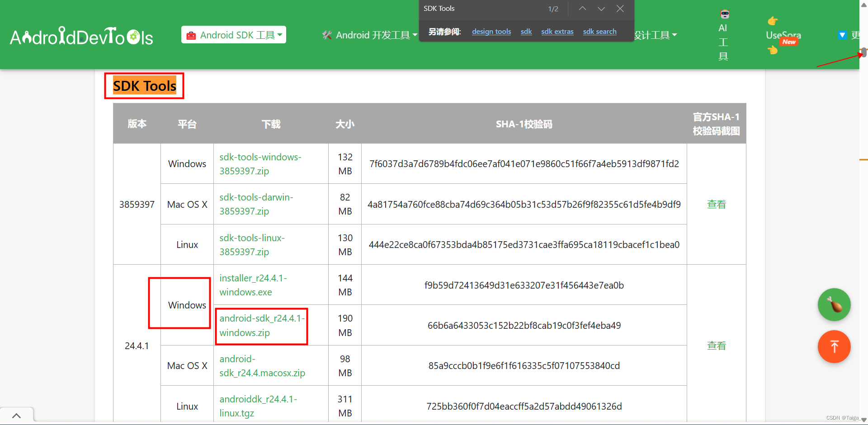Click the SDK Tools find input field
This screenshot has height=425, width=868.
coord(481,9)
